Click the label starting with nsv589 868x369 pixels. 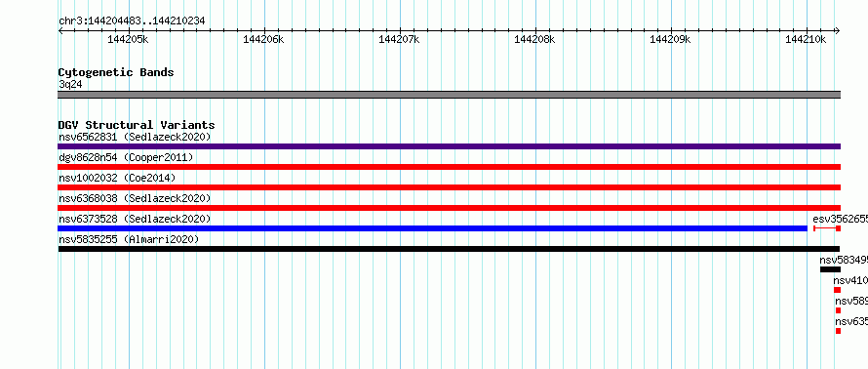pyautogui.click(x=851, y=301)
